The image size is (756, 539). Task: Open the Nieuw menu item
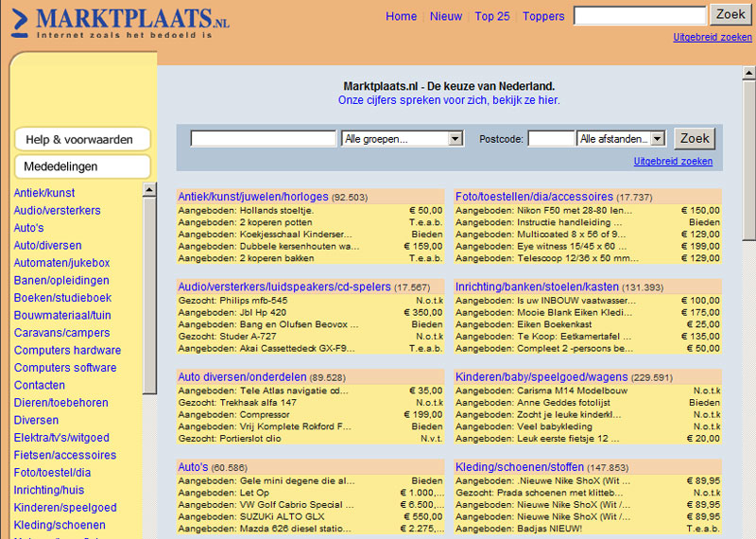click(x=446, y=16)
